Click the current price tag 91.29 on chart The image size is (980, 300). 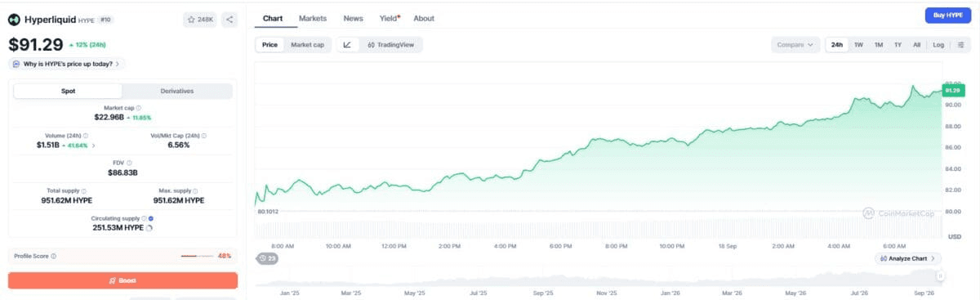[953, 90]
